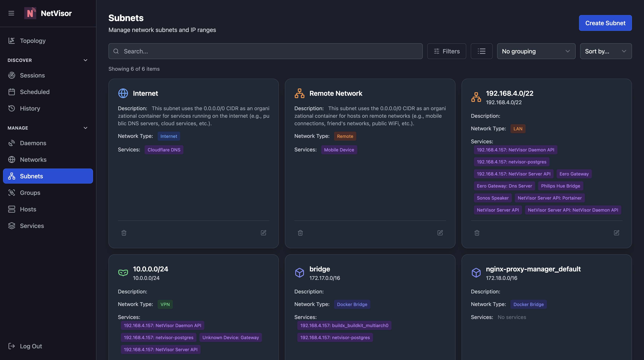Go to the Topology page
This screenshot has height=360, width=644.
pos(33,41)
